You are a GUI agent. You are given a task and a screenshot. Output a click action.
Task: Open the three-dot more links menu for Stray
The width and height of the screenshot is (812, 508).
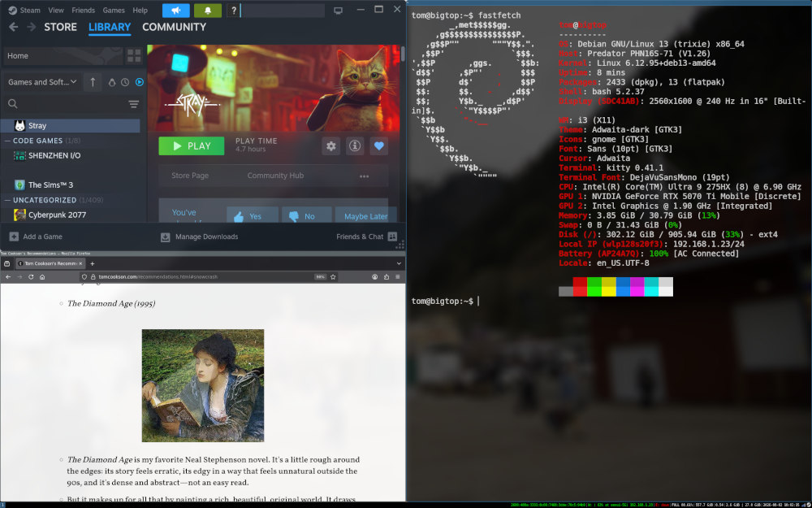click(x=364, y=176)
